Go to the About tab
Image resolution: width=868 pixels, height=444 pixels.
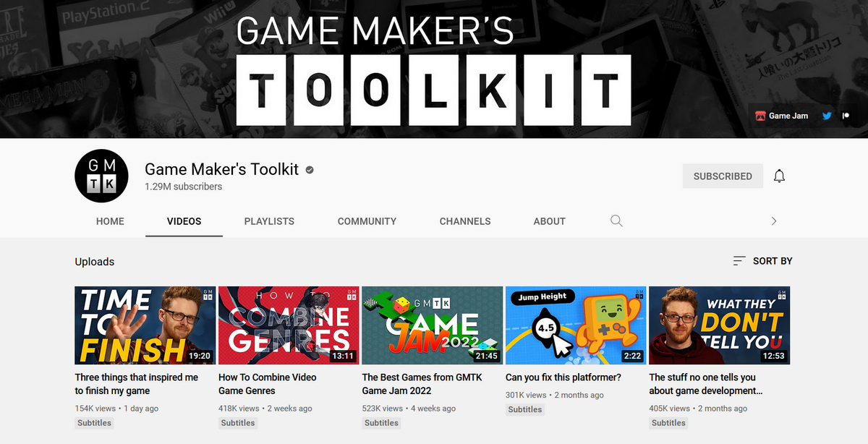[549, 221]
